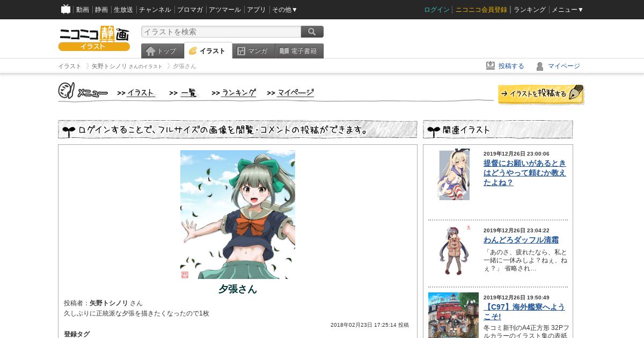Click thumbnail of C97 海外艦寮 illustration
The height and width of the screenshot is (338, 644).
453,315
